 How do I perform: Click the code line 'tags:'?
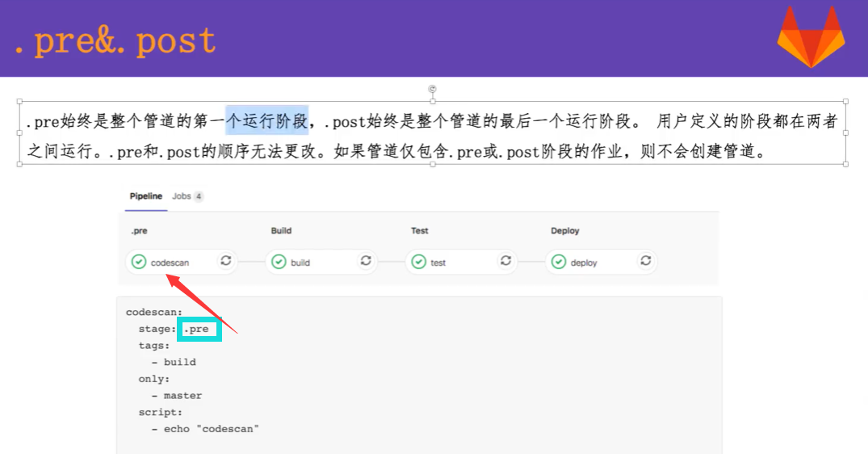pyautogui.click(x=154, y=346)
